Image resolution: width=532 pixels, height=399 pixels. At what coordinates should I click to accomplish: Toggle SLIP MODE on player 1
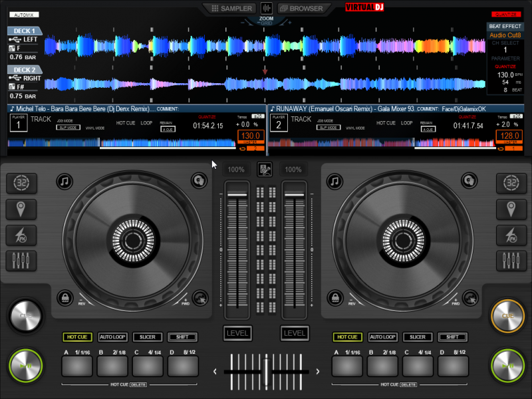(x=68, y=128)
